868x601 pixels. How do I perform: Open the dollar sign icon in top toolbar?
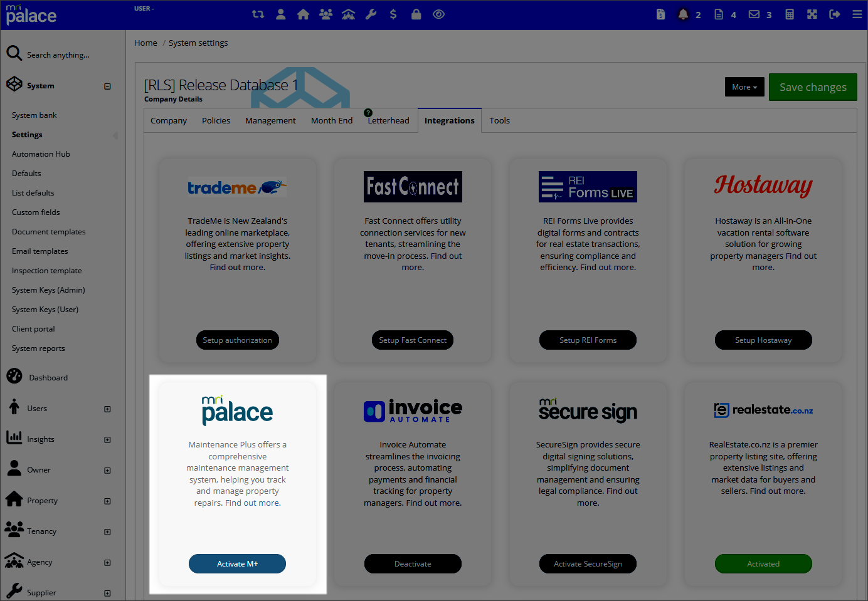click(x=393, y=14)
